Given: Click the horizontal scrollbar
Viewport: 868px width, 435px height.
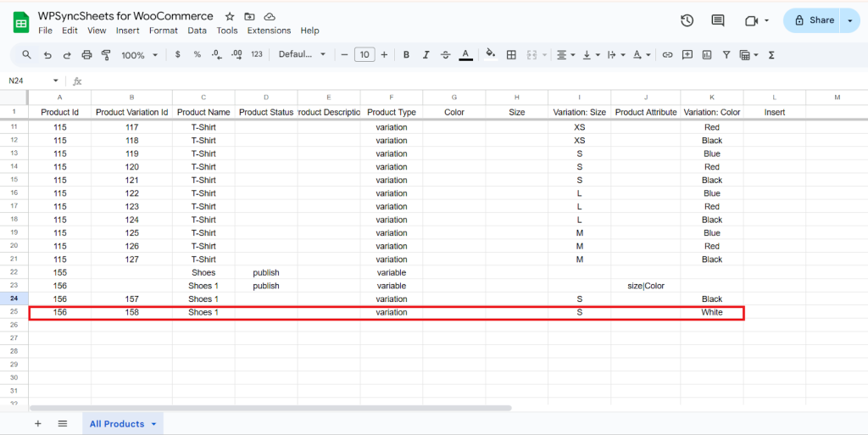Looking at the screenshot, I should [x=270, y=409].
